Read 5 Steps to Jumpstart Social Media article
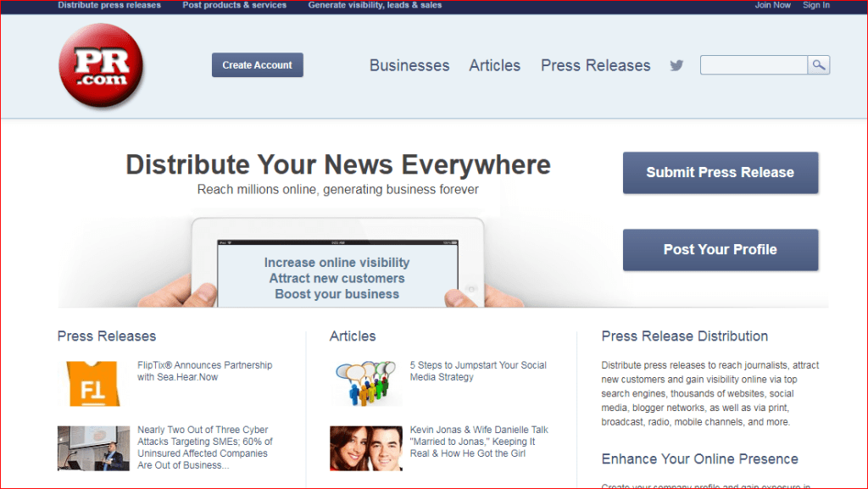 pyautogui.click(x=478, y=371)
